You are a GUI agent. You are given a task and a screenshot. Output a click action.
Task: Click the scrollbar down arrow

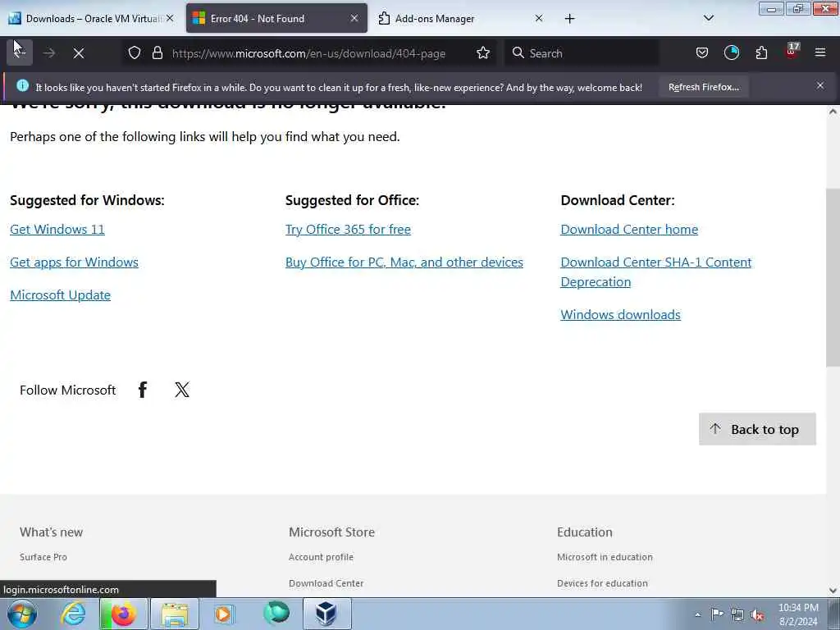(833, 591)
